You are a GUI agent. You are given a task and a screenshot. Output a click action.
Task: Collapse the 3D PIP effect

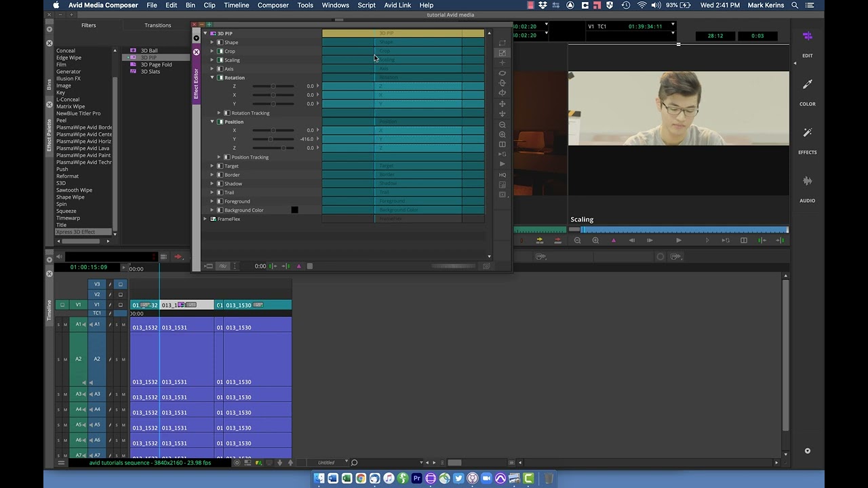205,33
